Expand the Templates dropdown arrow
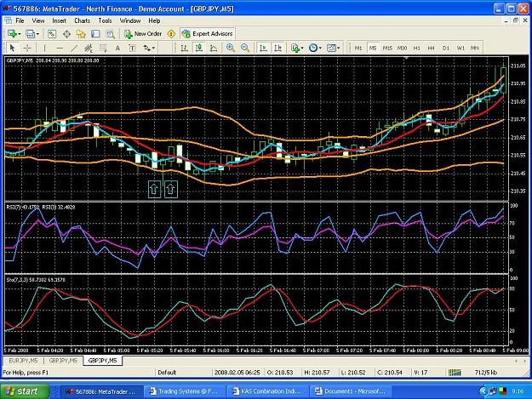 click(338, 48)
